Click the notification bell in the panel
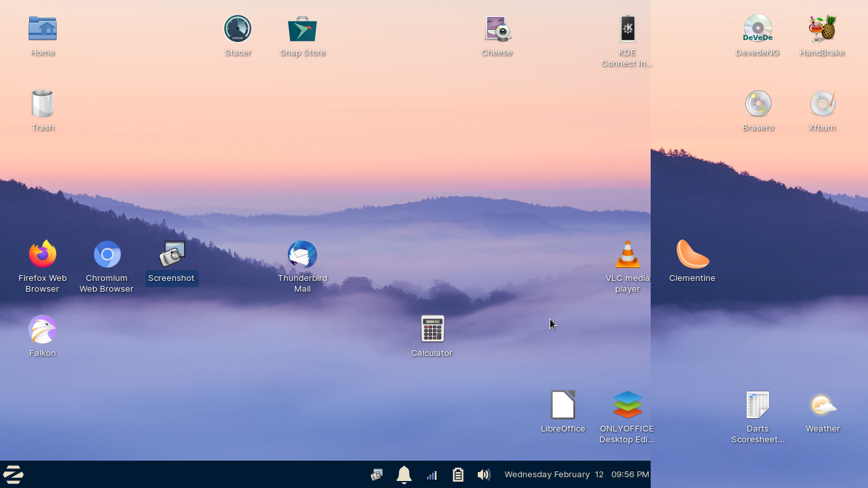 [x=404, y=475]
